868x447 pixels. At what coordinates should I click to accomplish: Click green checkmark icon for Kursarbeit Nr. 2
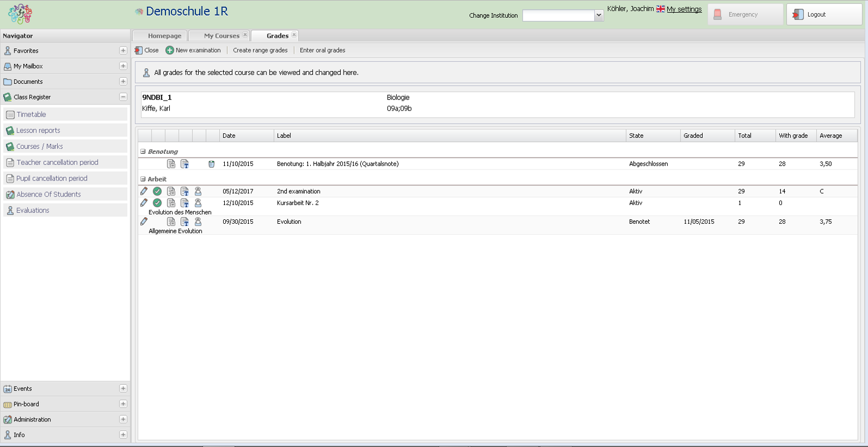tap(158, 203)
